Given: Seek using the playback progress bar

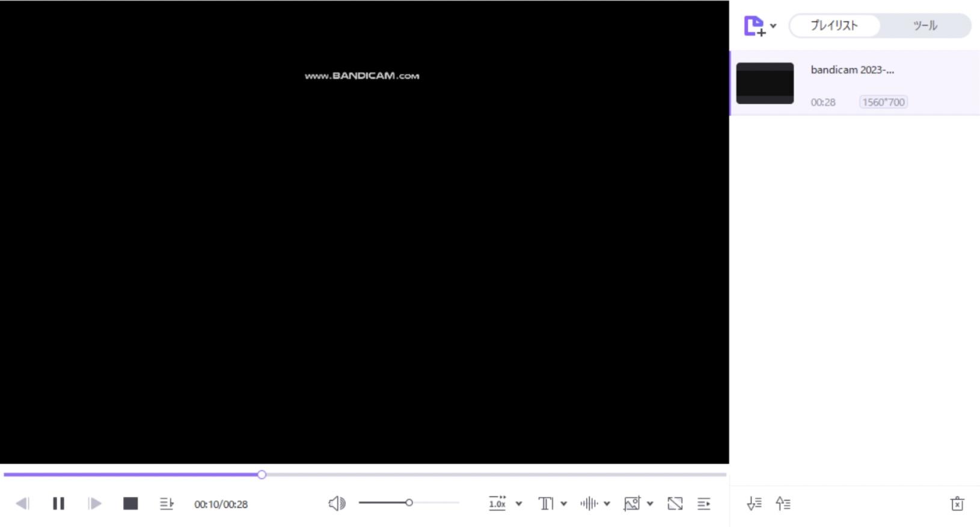Looking at the screenshot, I should click(365, 475).
